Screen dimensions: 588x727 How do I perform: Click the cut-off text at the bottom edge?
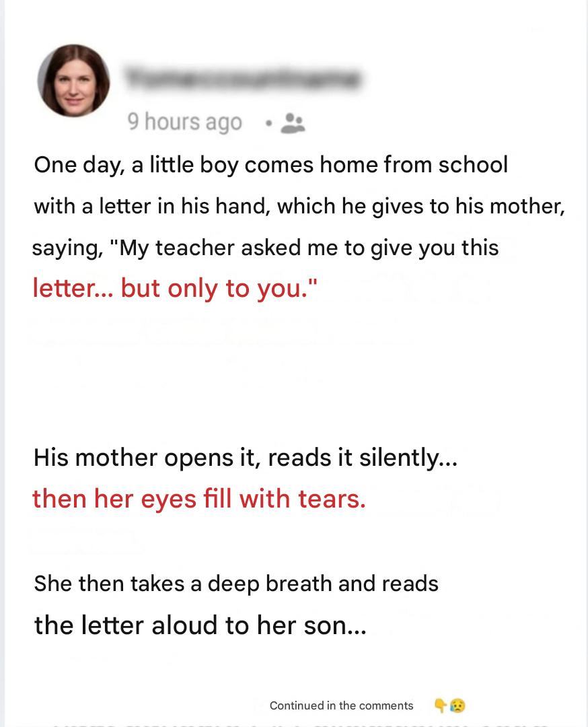coord(296,724)
